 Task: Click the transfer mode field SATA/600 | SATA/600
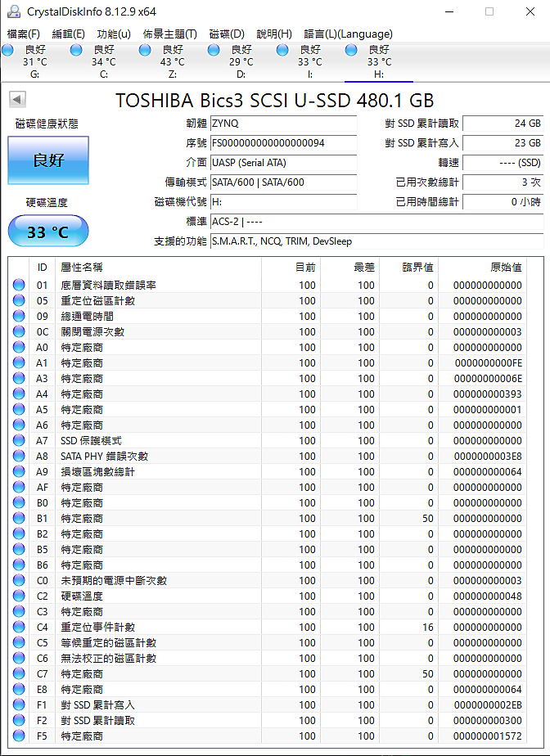284,182
